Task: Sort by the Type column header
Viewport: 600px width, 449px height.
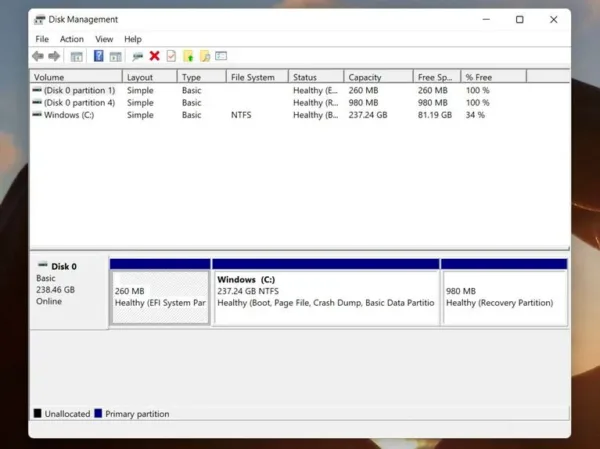Action: (202, 77)
